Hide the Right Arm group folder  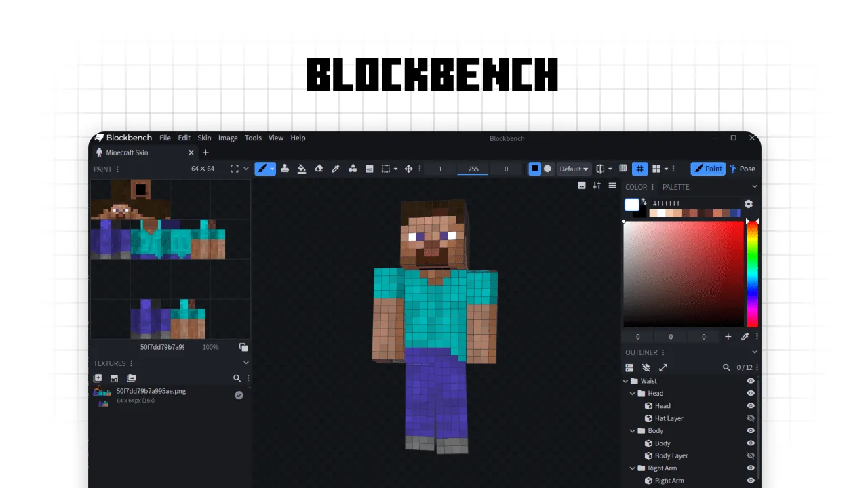tap(751, 468)
